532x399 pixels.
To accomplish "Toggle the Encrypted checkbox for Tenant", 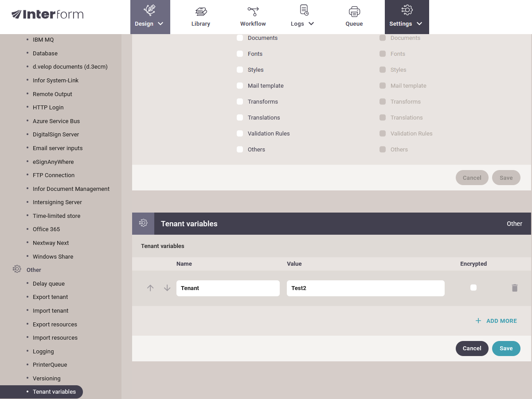I will 473,287.
